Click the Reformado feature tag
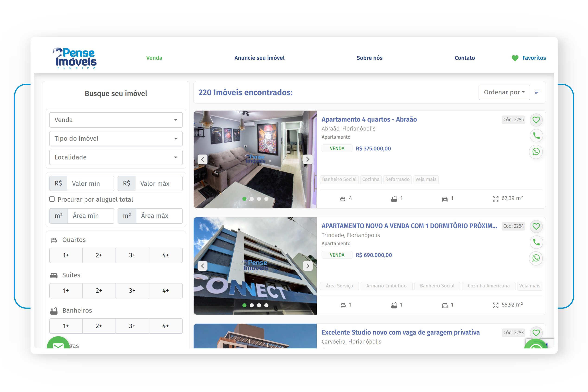Screen dimensions: 588x392 [397, 179]
